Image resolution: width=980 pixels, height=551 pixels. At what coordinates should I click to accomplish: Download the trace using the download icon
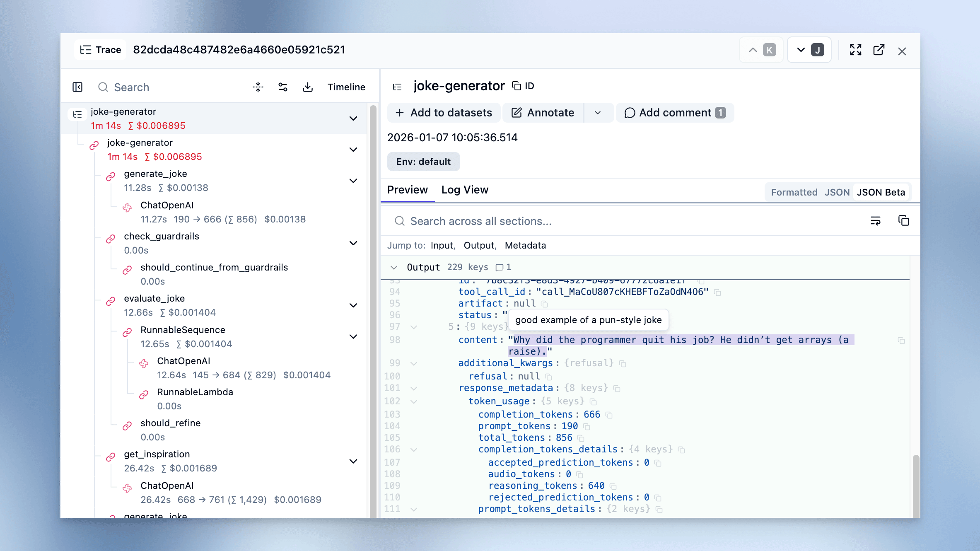[x=307, y=87]
